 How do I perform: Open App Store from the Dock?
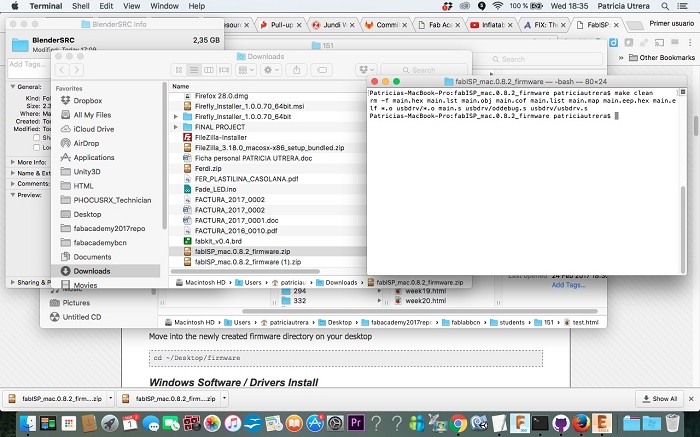(x=315, y=423)
